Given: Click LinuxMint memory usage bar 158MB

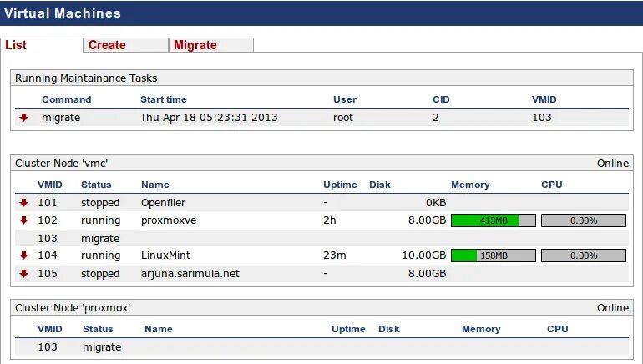Looking at the screenshot, I should [493, 255].
